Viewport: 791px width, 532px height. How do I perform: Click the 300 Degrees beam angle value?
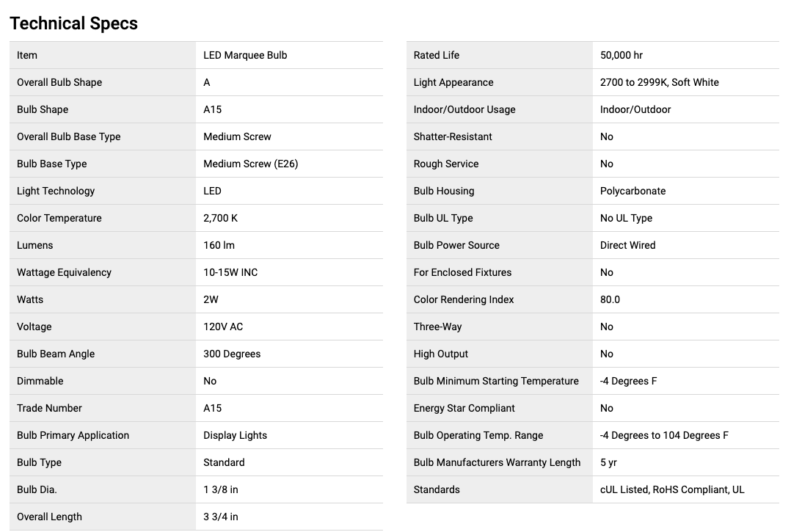point(232,354)
